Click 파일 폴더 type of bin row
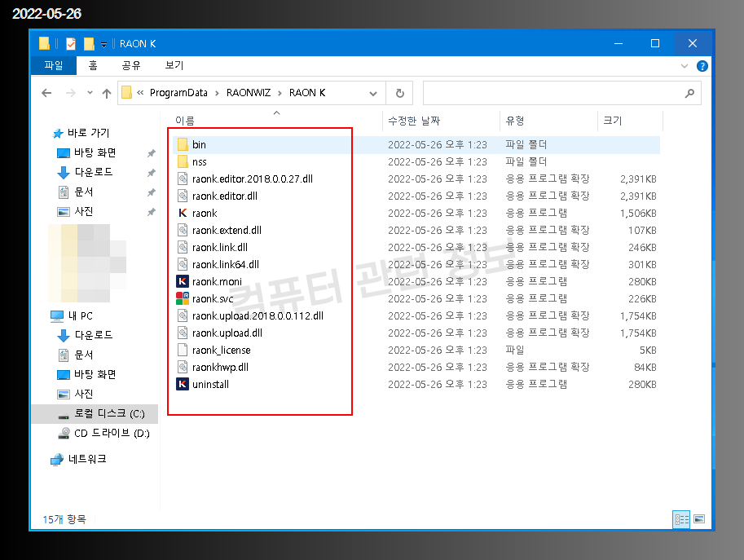 [526, 144]
